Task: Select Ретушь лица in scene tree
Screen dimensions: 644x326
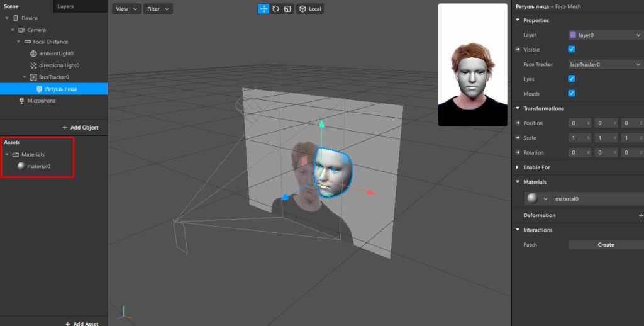Action: [61, 89]
